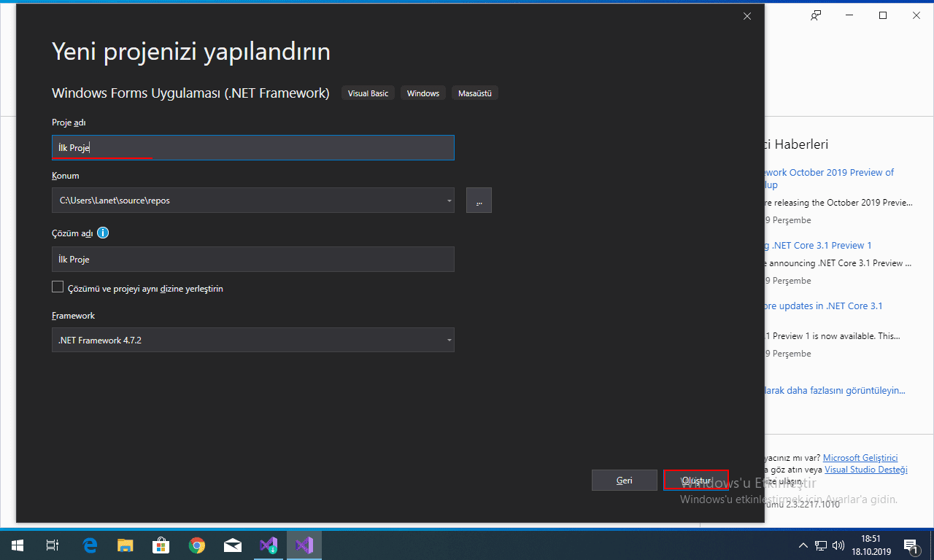Open the feedback icon in the Installer window
The height and width of the screenshot is (560, 934).
(816, 15)
